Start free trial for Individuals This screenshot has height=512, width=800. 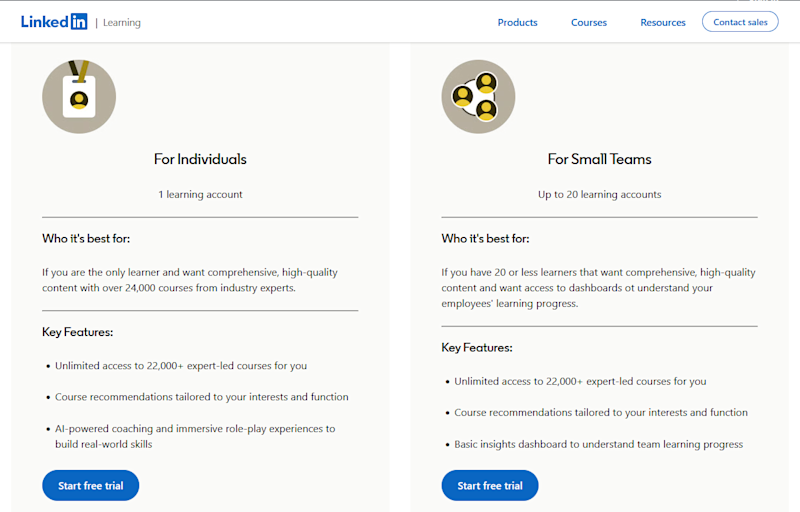coord(91,485)
